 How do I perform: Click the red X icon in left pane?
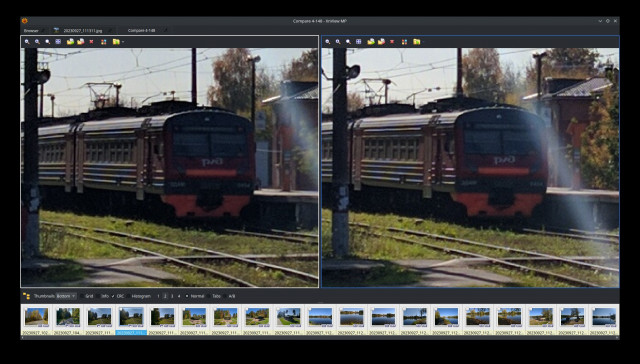[x=91, y=42]
